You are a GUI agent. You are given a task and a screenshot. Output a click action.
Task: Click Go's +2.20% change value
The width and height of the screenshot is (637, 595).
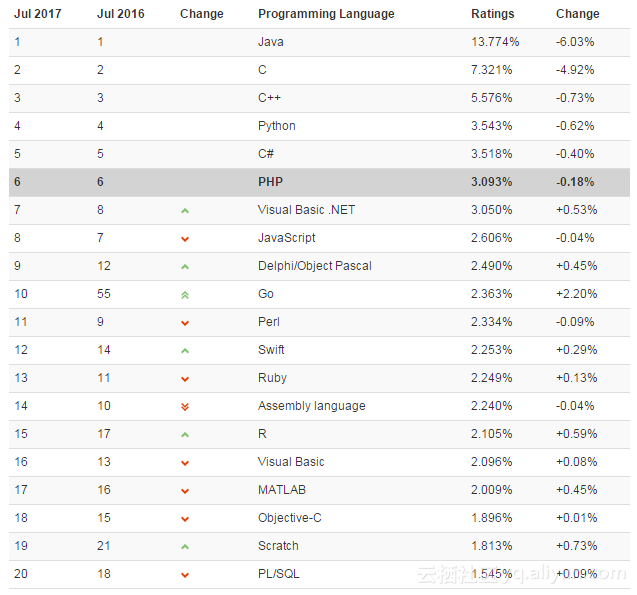tap(575, 294)
